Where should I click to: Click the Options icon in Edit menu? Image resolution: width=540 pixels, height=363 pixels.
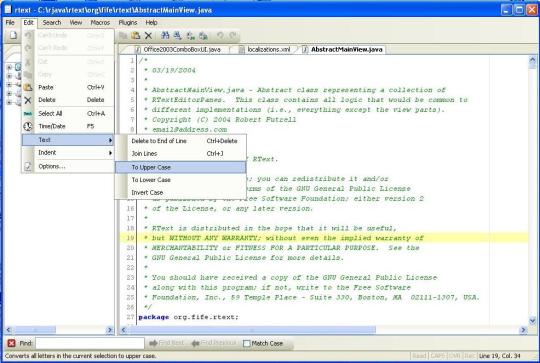28,166
